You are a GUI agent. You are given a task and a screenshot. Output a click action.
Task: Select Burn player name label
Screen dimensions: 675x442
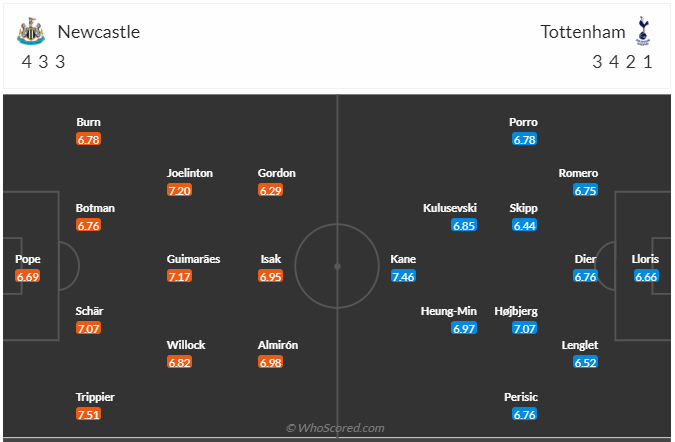click(x=88, y=122)
